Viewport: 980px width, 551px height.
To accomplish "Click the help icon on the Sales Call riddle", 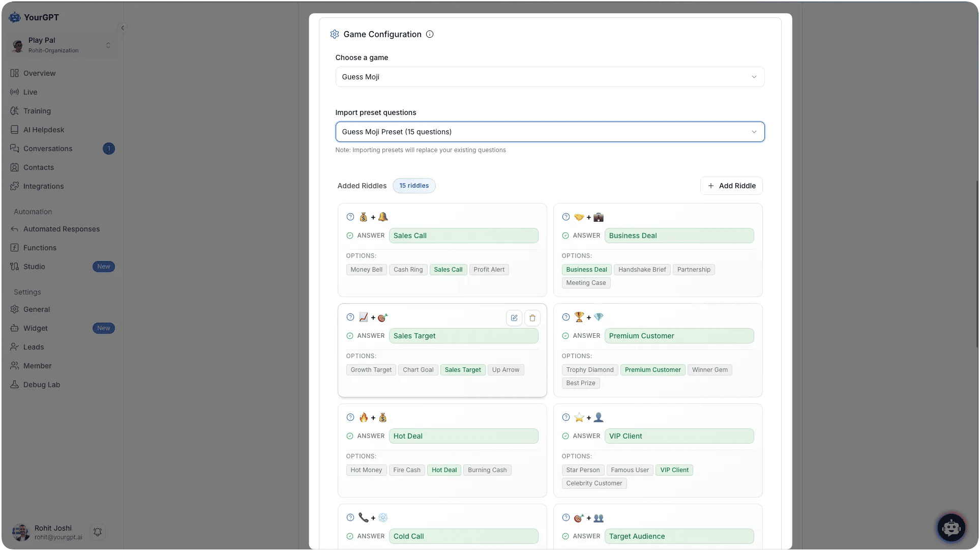I will tap(350, 217).
